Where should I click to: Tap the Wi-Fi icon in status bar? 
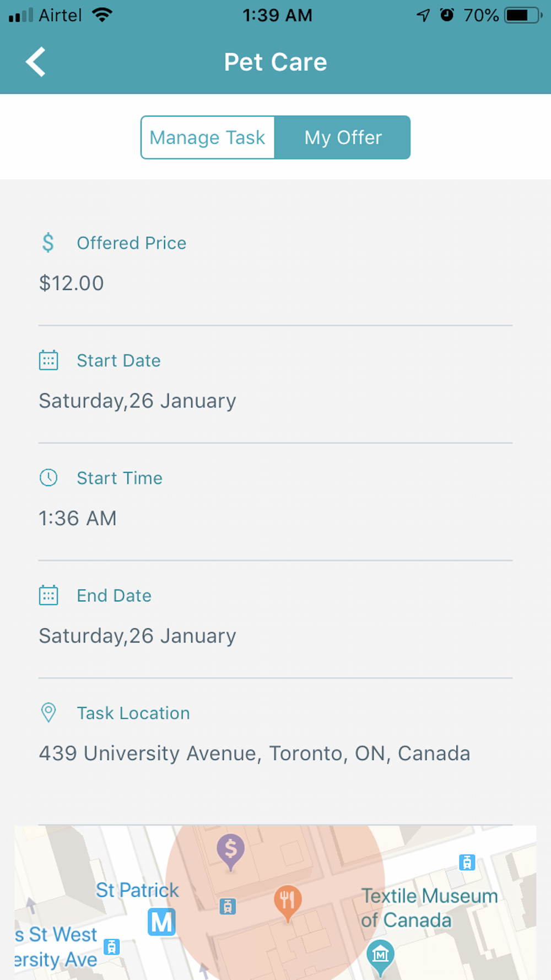tap(102, 15)
